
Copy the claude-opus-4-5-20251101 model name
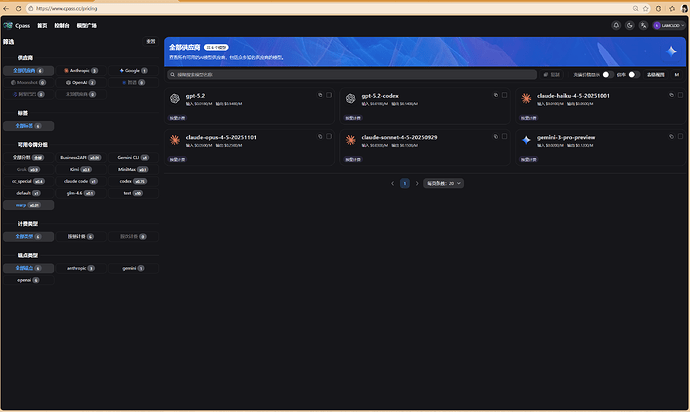[320, 136]
